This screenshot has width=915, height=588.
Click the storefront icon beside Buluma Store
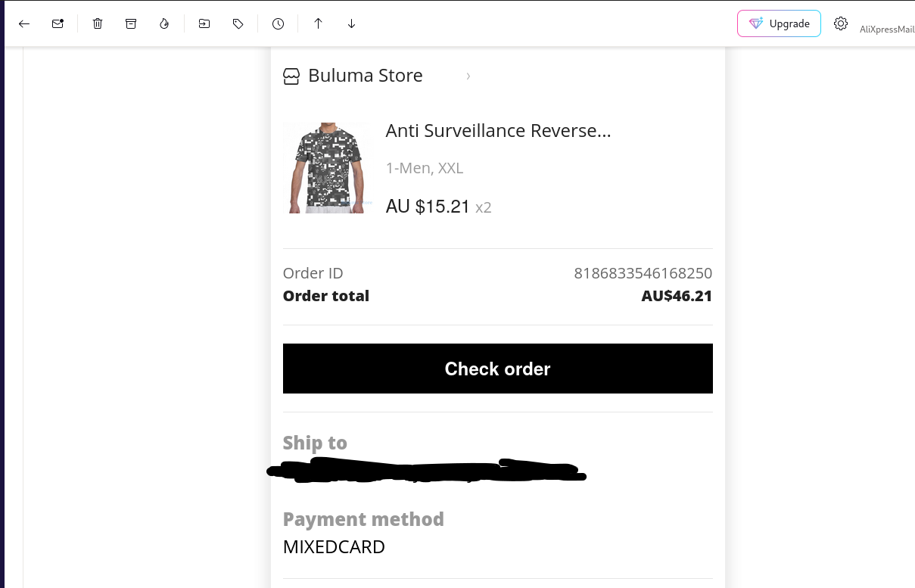pyautogui.click(x=291, y=76)
